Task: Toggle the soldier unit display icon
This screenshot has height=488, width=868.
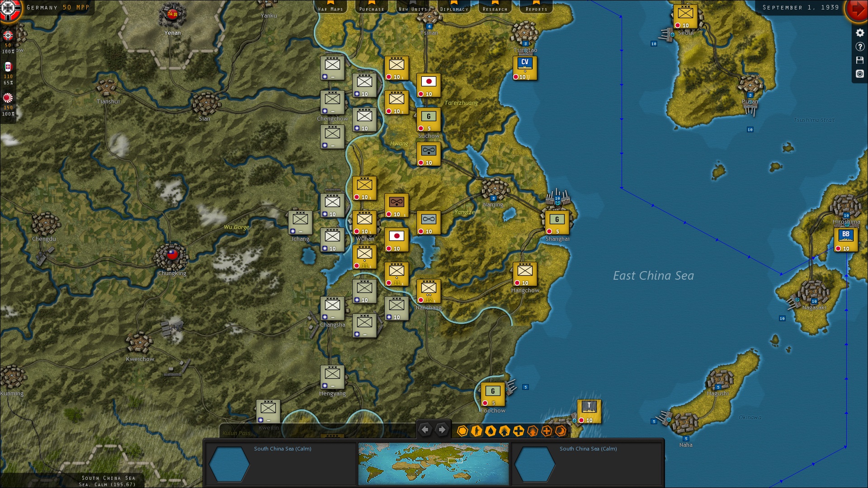Action: point(476,431)
